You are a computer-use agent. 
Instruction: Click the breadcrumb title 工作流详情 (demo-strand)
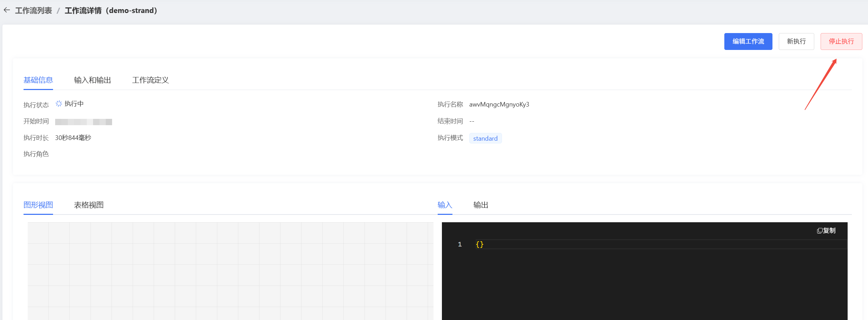click(x=111, y=11)
